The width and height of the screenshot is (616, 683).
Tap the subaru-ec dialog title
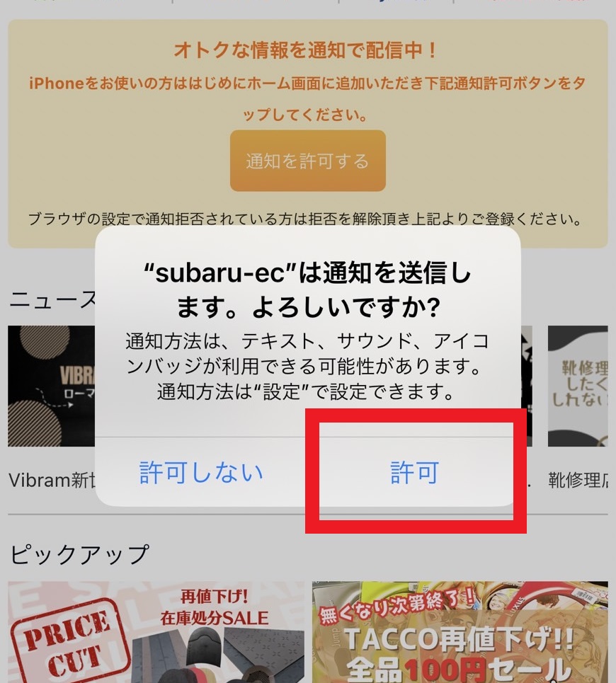[x=307, y=289]
